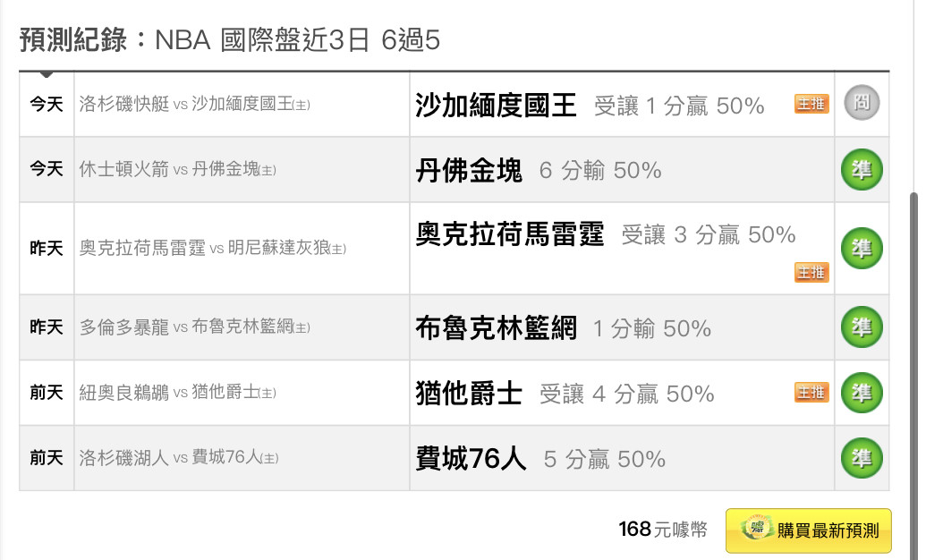Open the 休士頓火箭 vs 丹佛金塊 matchup
The height and width of the screenshot is (560, 926).
click(x=177, y=170)
